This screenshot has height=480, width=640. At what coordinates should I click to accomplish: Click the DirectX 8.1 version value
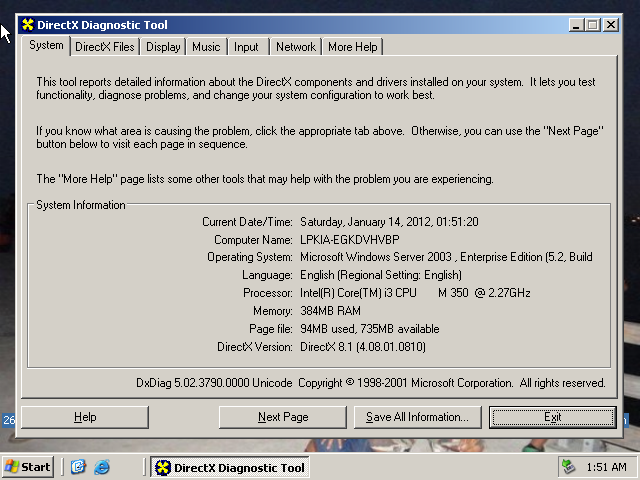(363, 347)
